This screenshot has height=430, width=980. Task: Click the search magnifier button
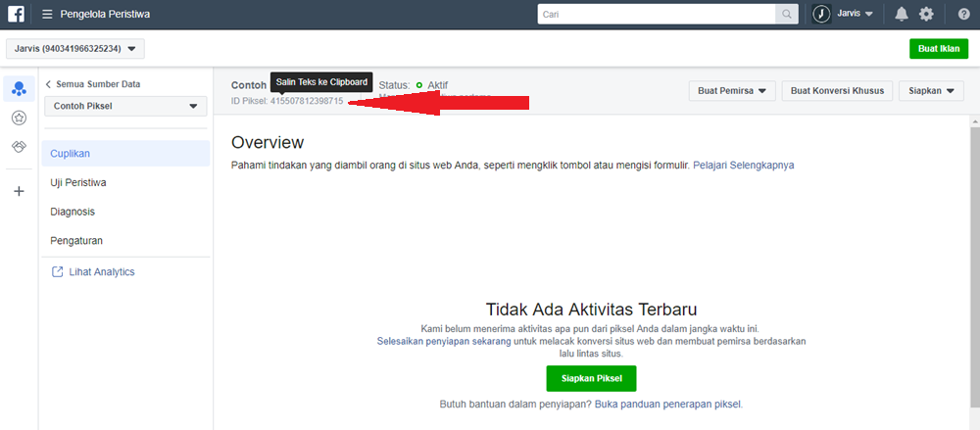787,14
